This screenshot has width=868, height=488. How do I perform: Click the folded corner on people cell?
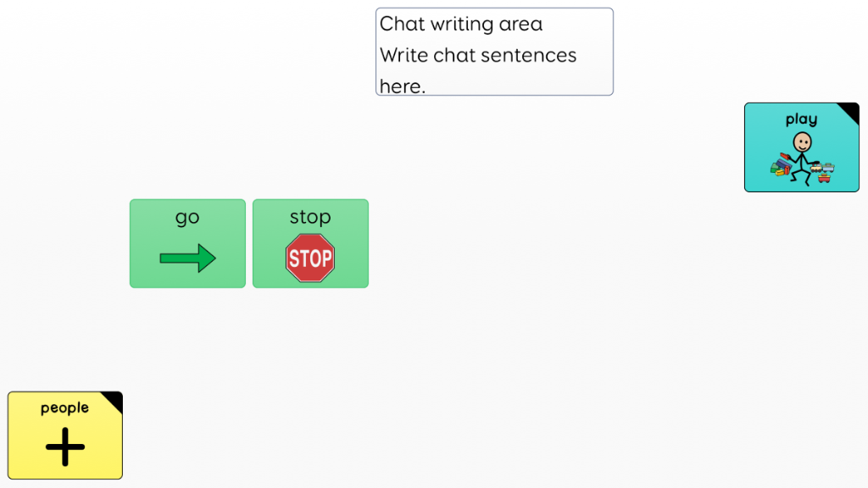113,401
